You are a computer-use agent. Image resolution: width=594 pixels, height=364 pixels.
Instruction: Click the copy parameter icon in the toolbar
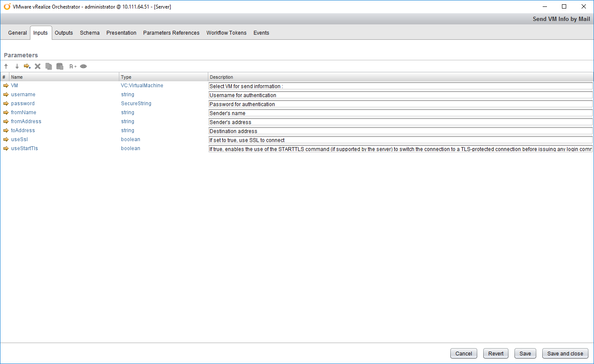click(x=49, y=66)
